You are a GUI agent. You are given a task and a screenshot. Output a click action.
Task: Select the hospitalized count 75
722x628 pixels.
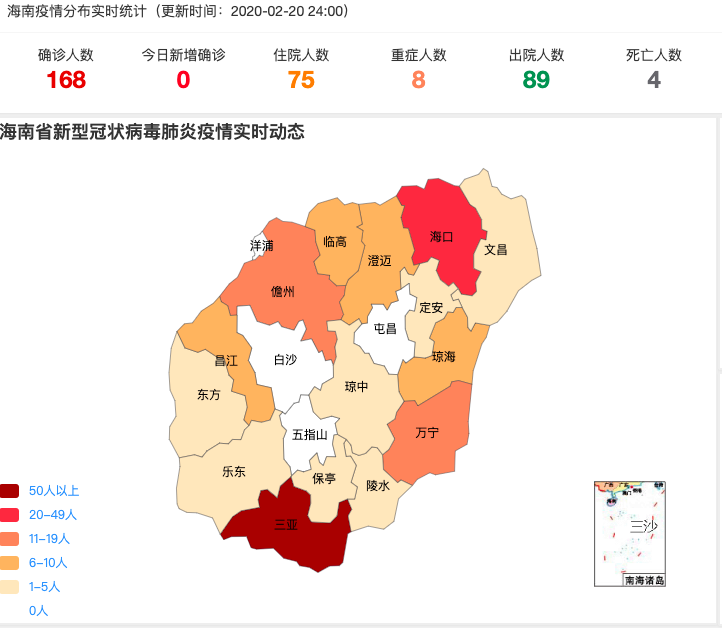[301, 80]
